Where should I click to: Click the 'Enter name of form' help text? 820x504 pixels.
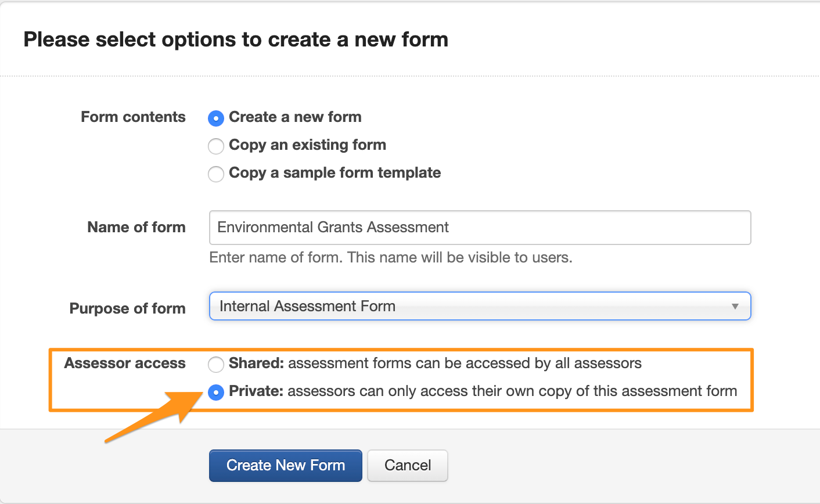coord(390,258)
